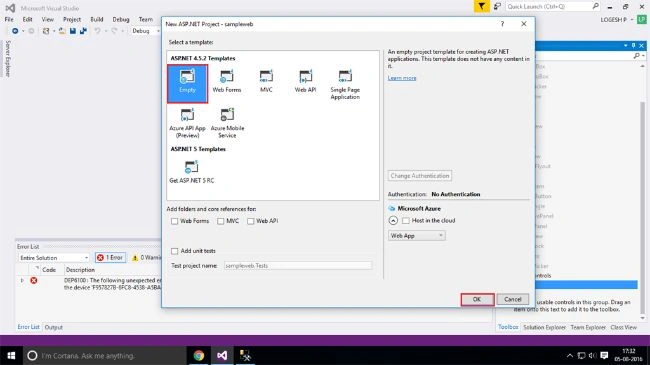Click the taskbar volume icon
This screenshot has width=650, height=365.
(593, 355)
